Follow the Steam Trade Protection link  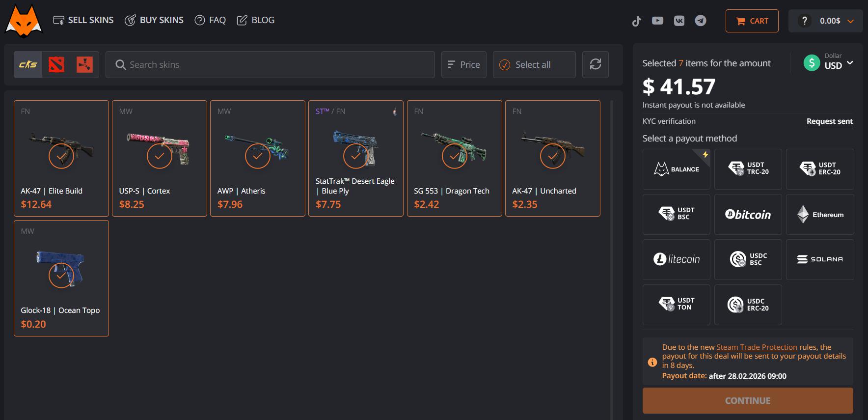[x=757, y=347]
